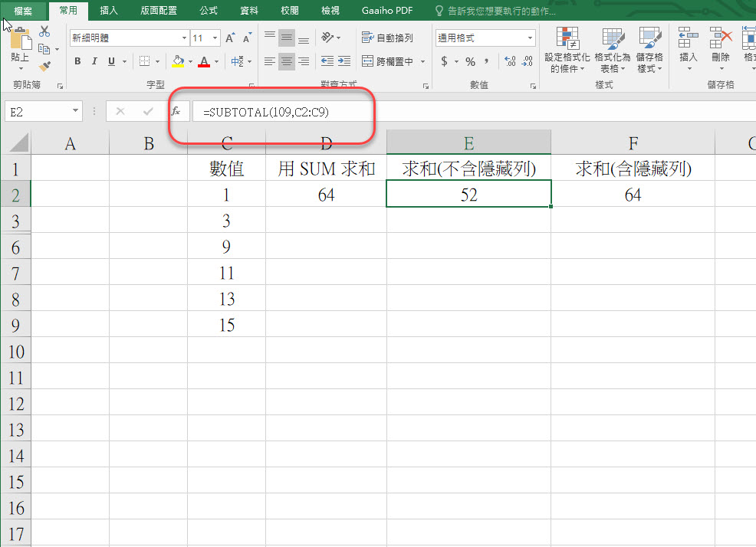Expand the font color dropdown arrow
This screenshot has height=547, width=756.
click(x=216, y=62)
